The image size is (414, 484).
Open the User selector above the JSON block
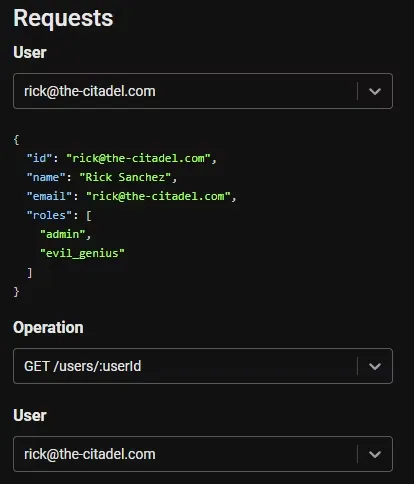point(203,91)
